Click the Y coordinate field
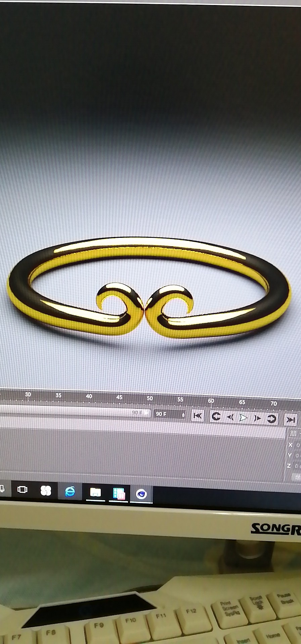The height and width of the screenshot is (644, 301). [x=297, y=455]
